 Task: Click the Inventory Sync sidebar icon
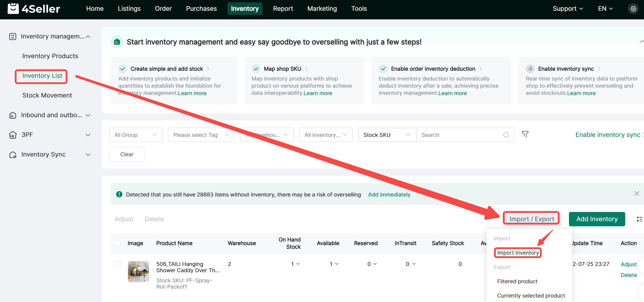point(13,155)
